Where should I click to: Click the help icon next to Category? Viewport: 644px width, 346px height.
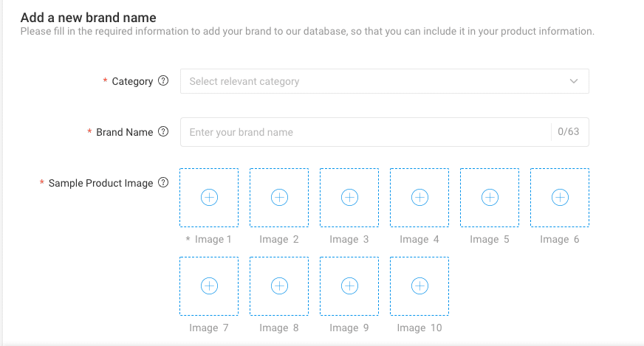[x=163, y=81]
